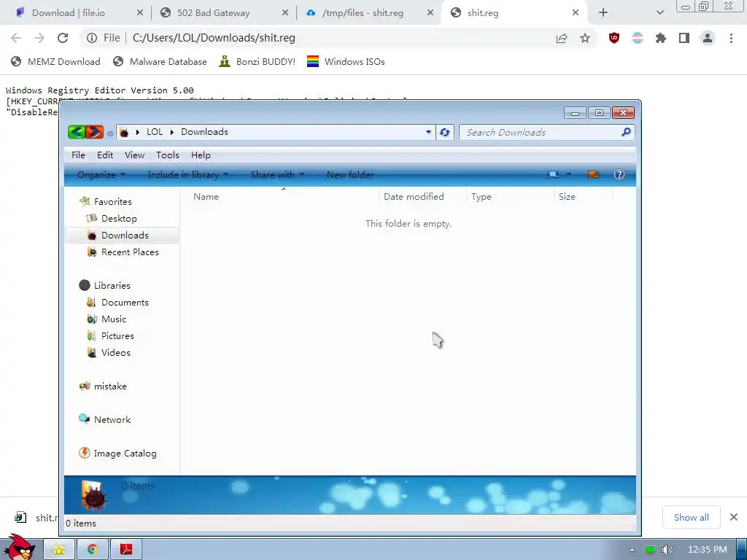Select Network in navigation pane
747x560 pixels.
(x=112, y=419)
